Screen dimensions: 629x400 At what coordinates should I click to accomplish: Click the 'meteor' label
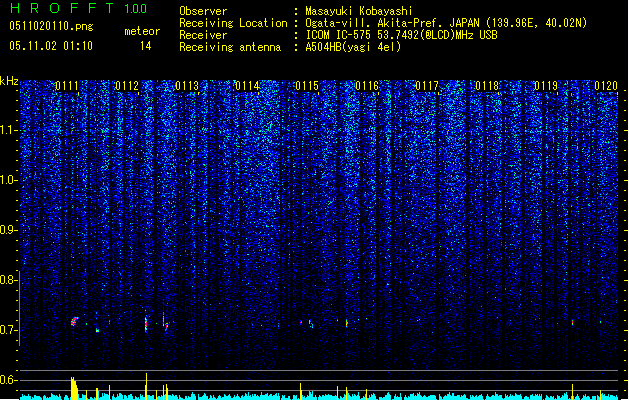142,31
